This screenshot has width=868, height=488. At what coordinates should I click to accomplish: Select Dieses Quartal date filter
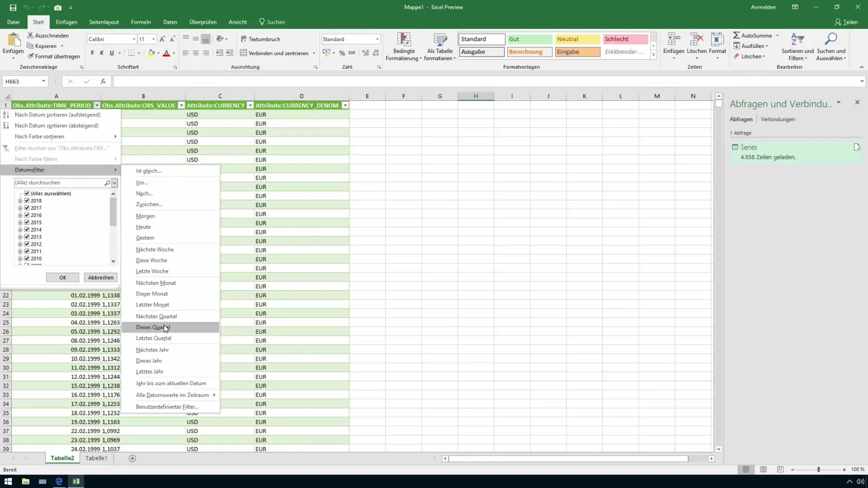tap(170, 327)
